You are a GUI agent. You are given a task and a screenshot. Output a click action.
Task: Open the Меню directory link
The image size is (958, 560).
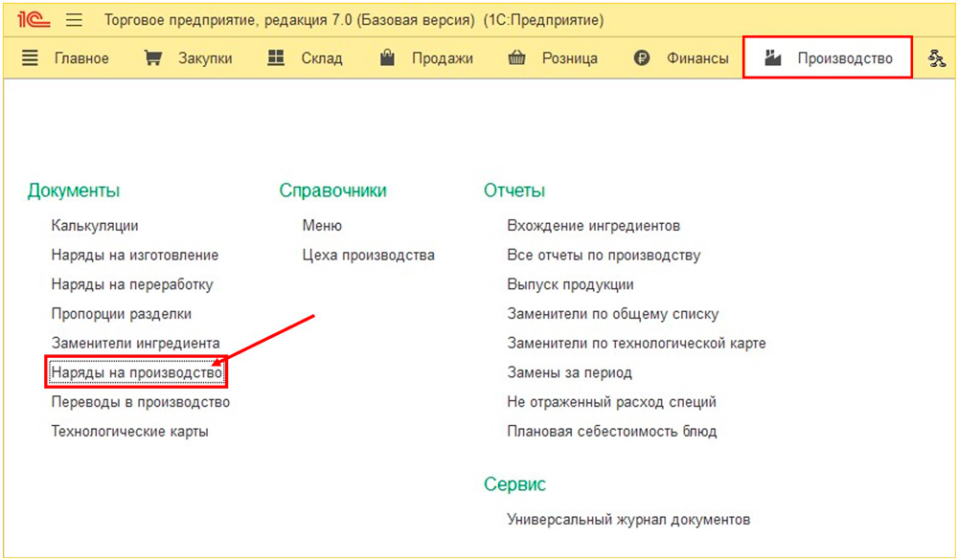[322, 226]
